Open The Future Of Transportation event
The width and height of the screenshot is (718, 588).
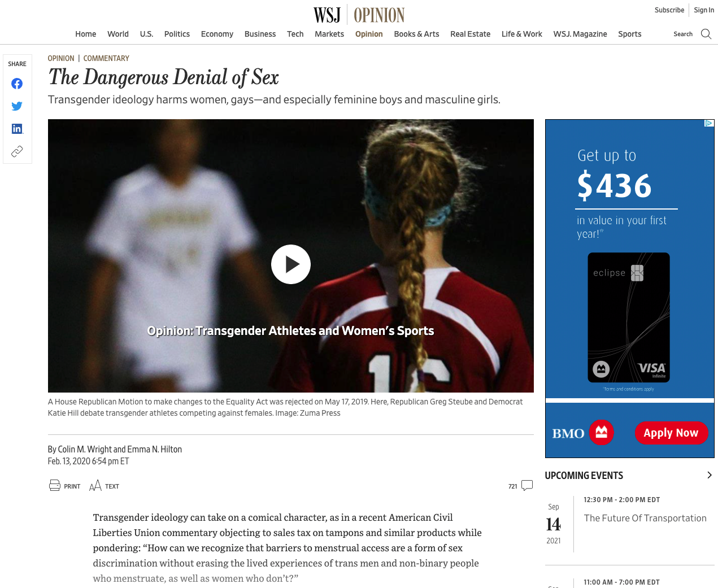(x=645, y=518)
